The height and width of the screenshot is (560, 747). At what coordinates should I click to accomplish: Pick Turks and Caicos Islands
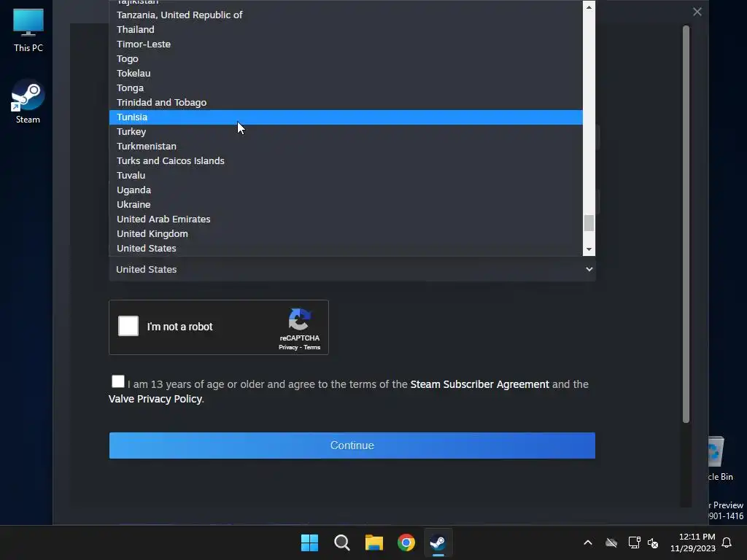pos(346,161)
